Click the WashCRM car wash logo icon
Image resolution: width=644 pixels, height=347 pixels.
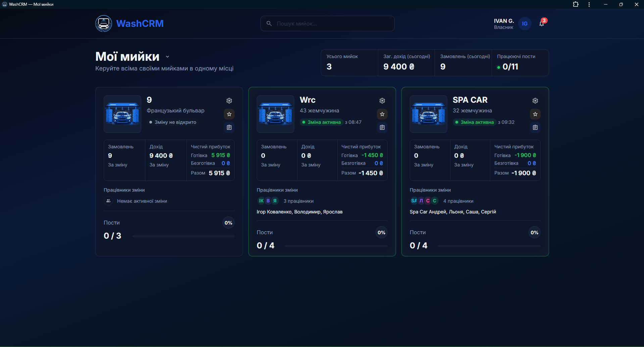tap(104, 23)
